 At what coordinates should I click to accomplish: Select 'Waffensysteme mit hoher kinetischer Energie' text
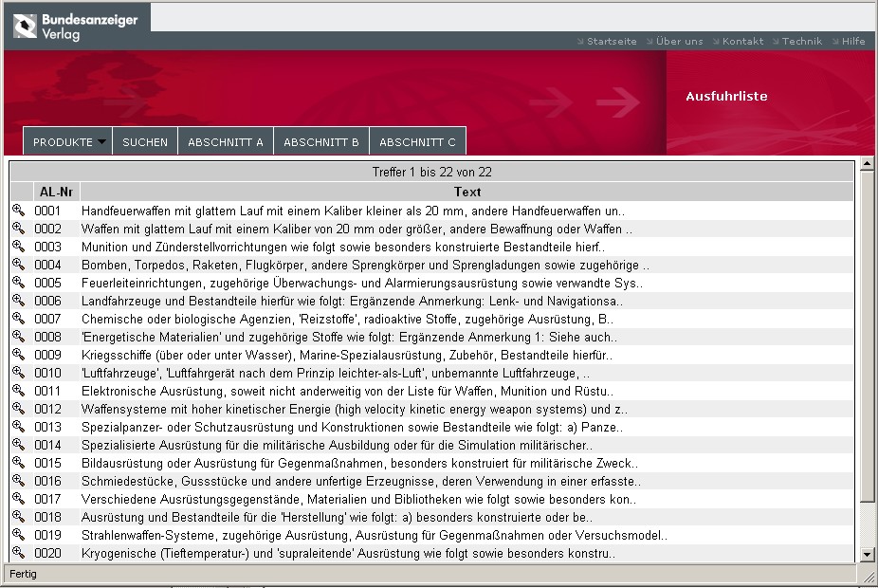point(355,410)
